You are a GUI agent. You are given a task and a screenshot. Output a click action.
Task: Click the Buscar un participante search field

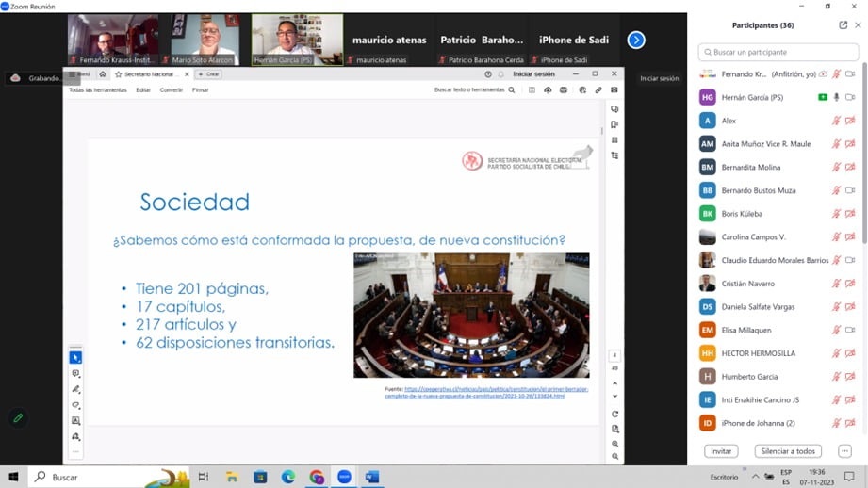pos(778,53)
